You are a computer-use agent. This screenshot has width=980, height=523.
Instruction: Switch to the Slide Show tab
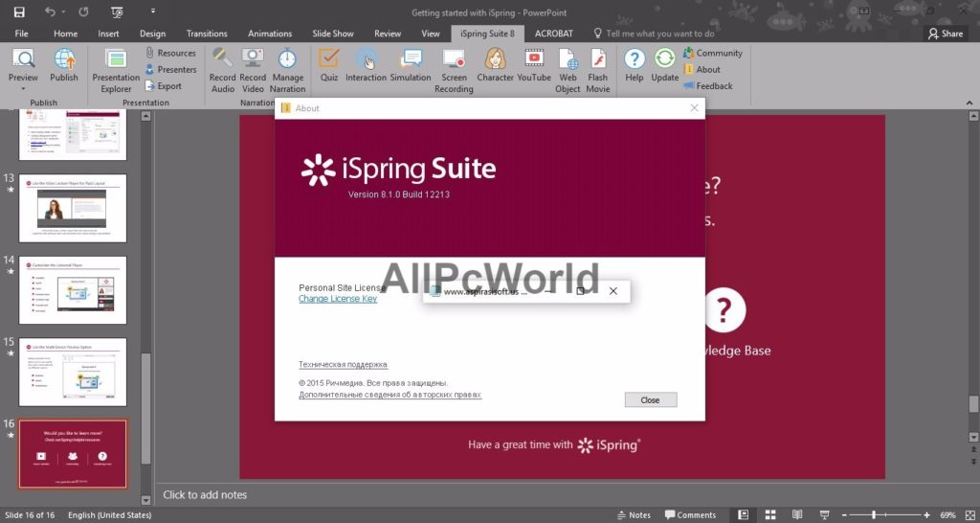point(333,34)
